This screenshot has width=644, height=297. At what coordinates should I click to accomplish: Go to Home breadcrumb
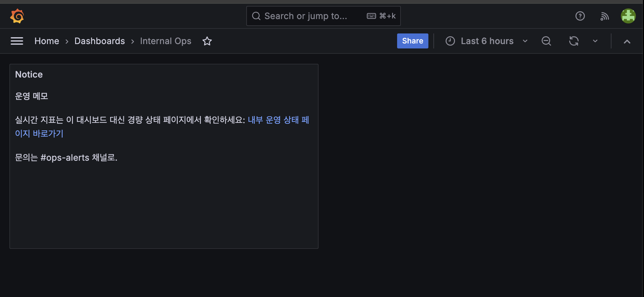pos(47,41)
